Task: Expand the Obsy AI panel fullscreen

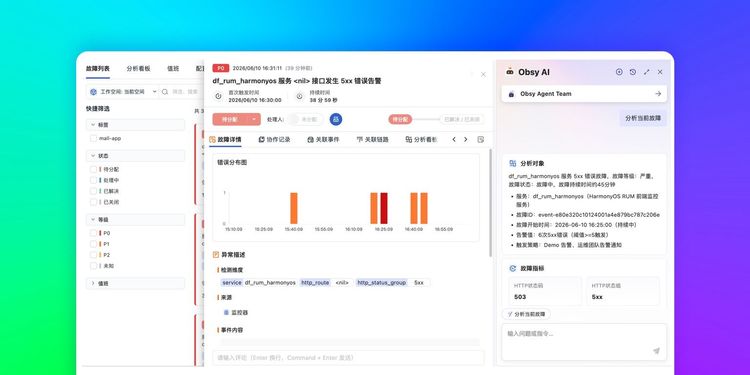Action: point(647,72)
